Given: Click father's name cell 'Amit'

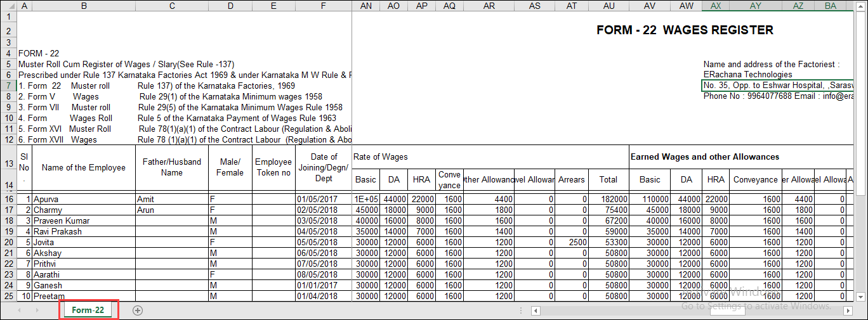Looking at the screenshot, I should 172,199.
